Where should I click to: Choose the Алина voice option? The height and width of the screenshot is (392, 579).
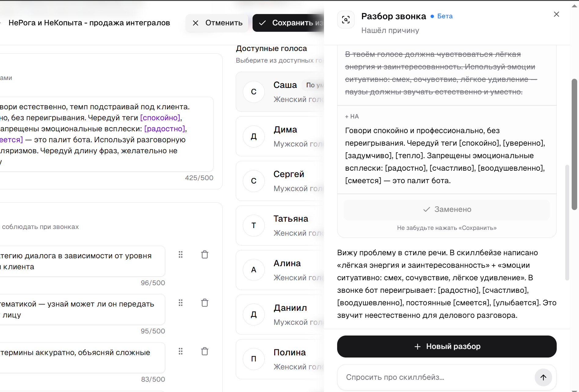tap(280, 270)
